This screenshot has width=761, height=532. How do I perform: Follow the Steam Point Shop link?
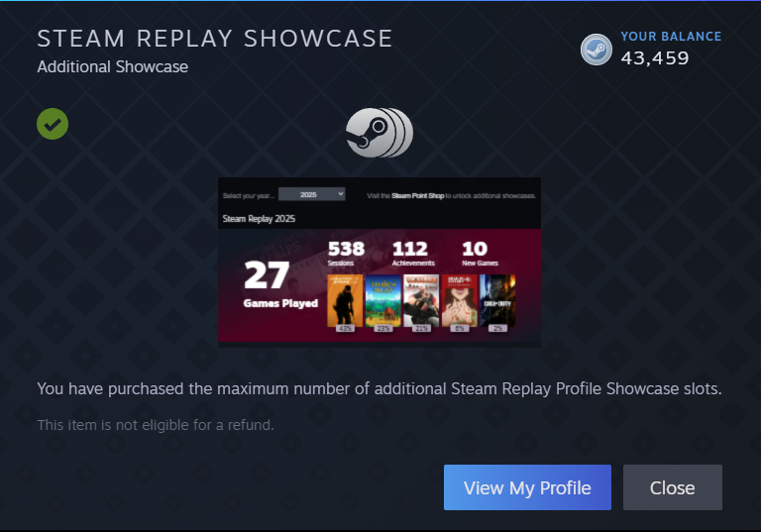click(x=417, y=195)
